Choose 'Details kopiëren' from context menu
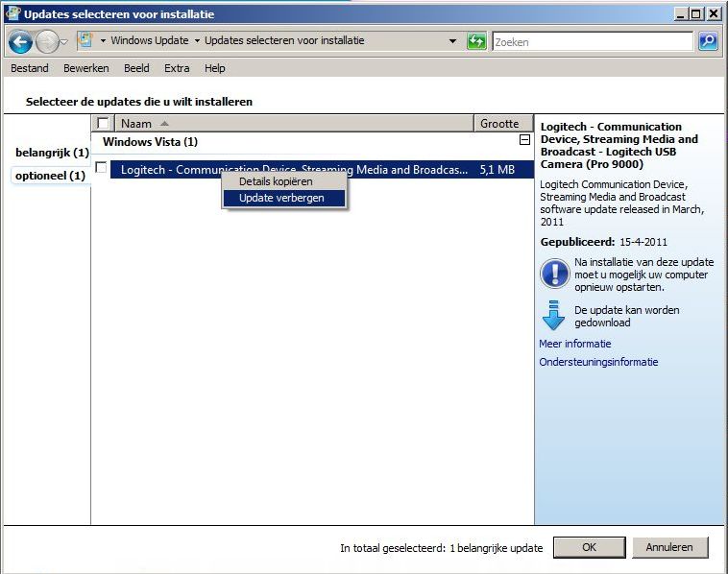The image size is (728, 574). click(x=276, y=181)
